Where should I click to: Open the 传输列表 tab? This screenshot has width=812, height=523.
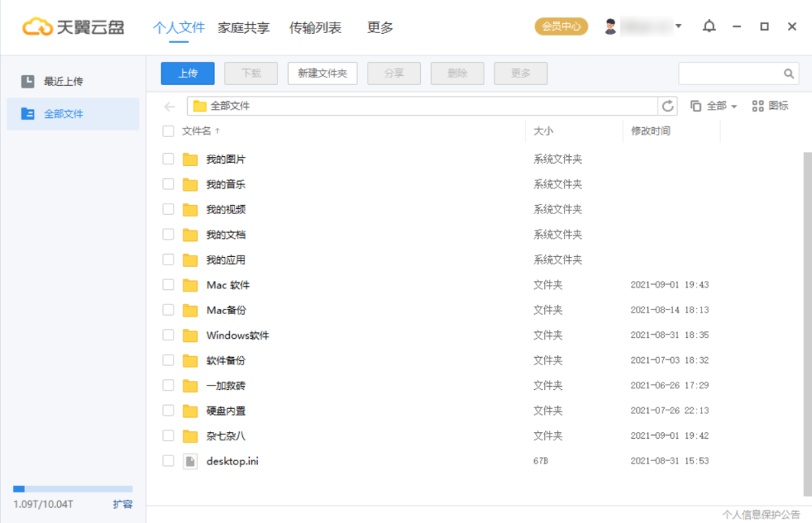coord(315,27)
